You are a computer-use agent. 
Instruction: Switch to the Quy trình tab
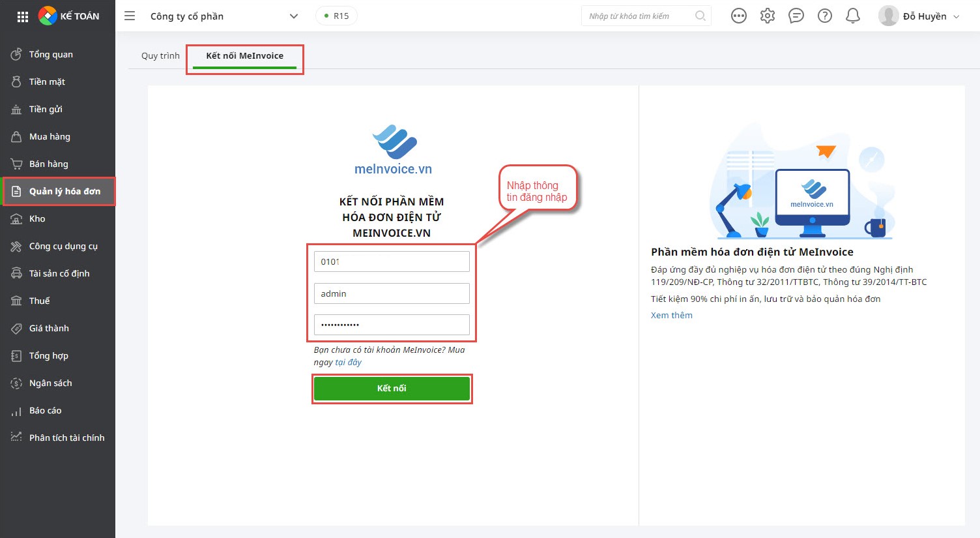pyautogui.click(x=160, y=55)
